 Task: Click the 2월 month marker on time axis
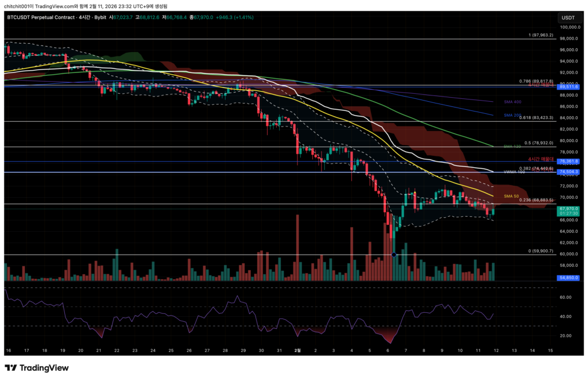(x=297, y=350)
